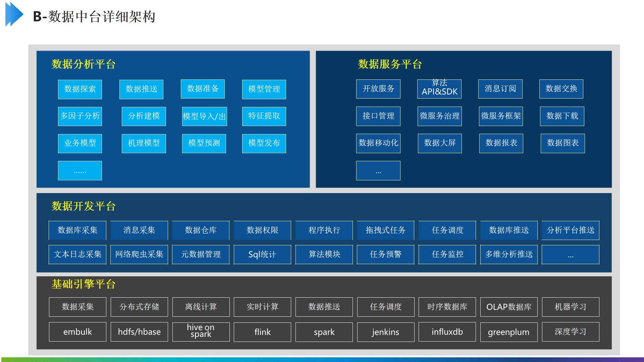
Task: Click the 分析平台推送 box
Action: 571,230
